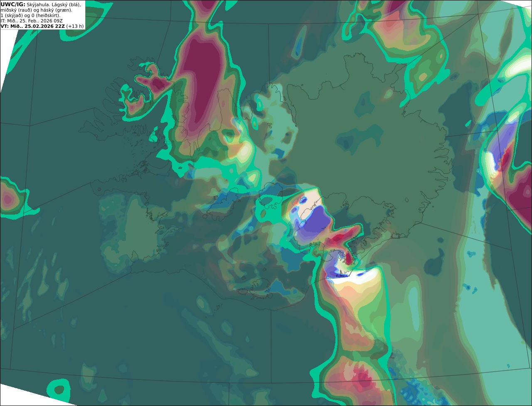Screen dimensions: 532x406
Task: Click the "IT: Mið.. 25. Feb.. 2026 09Z" line
Action: coord(32,21)
